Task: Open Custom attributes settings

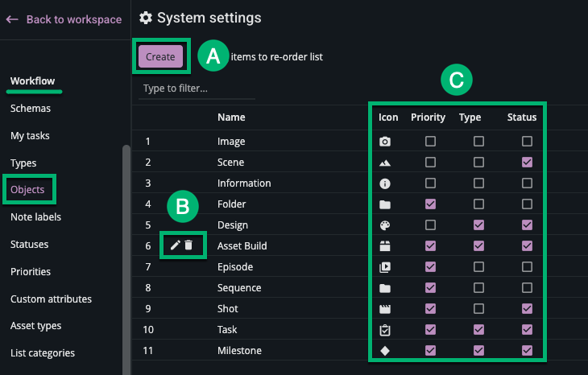Action: click(51, 299)
